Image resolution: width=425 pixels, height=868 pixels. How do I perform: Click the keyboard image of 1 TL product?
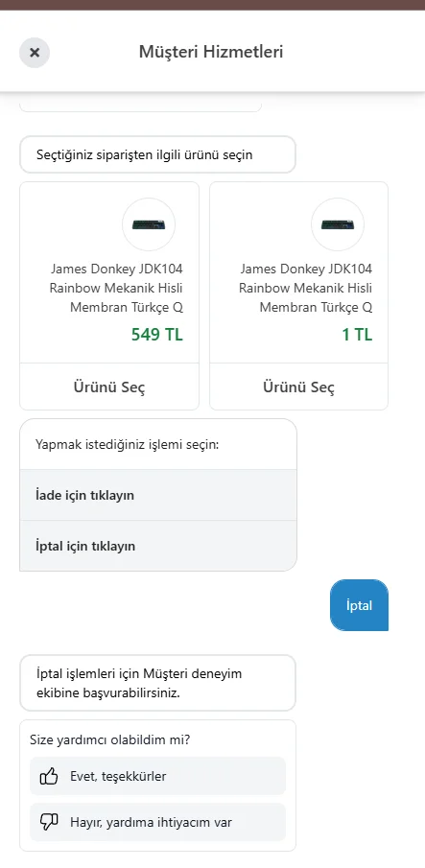(x=338, y=224)
